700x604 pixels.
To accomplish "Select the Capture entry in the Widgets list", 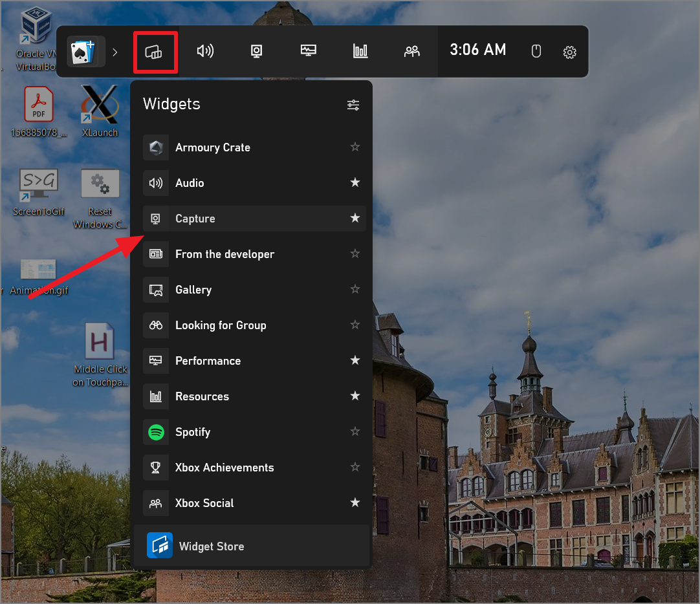I will (195, 218).
